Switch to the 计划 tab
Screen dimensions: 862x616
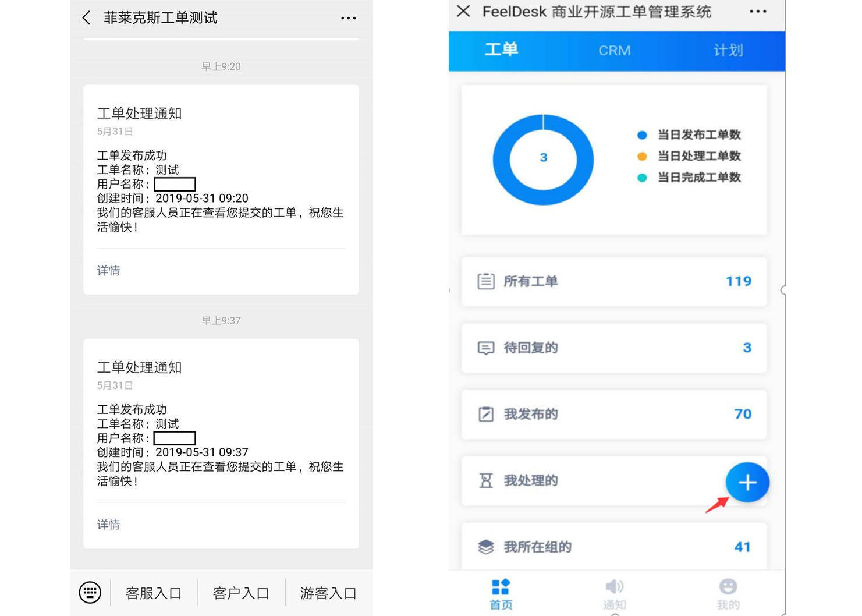728,51
